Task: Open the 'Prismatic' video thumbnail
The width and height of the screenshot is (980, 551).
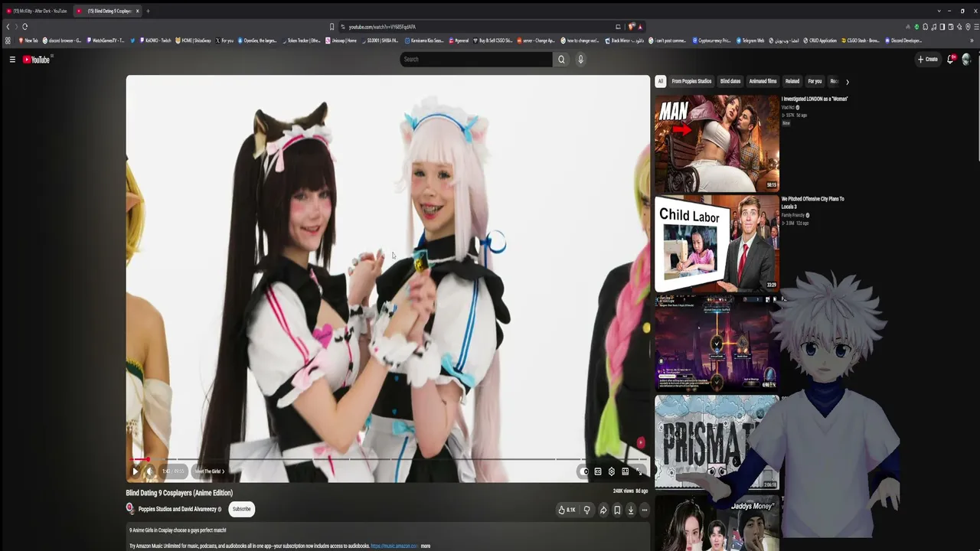Action: coord(717,442)
